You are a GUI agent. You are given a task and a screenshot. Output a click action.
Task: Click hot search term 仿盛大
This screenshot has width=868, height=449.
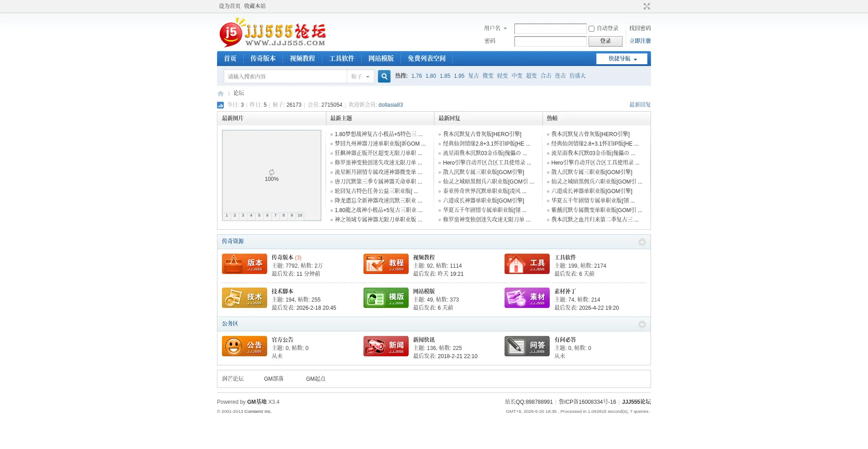tap(578, 76)
